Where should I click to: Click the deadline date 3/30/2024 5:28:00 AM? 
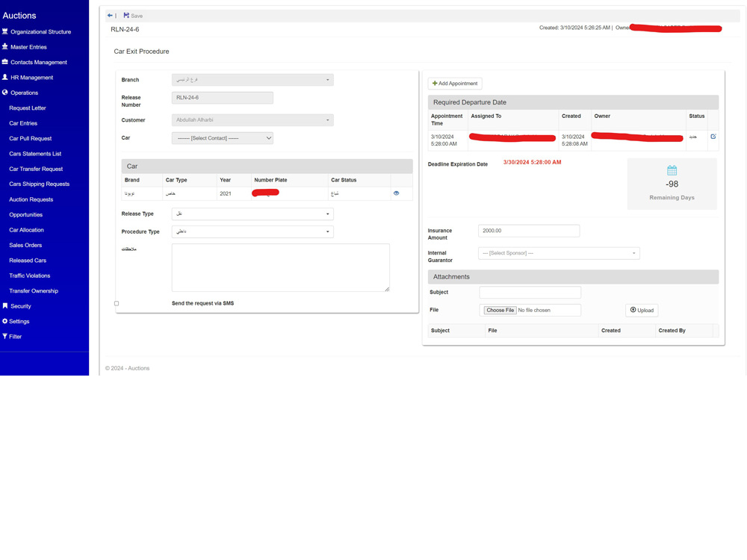pyautogui.click(x=532, y=162)
